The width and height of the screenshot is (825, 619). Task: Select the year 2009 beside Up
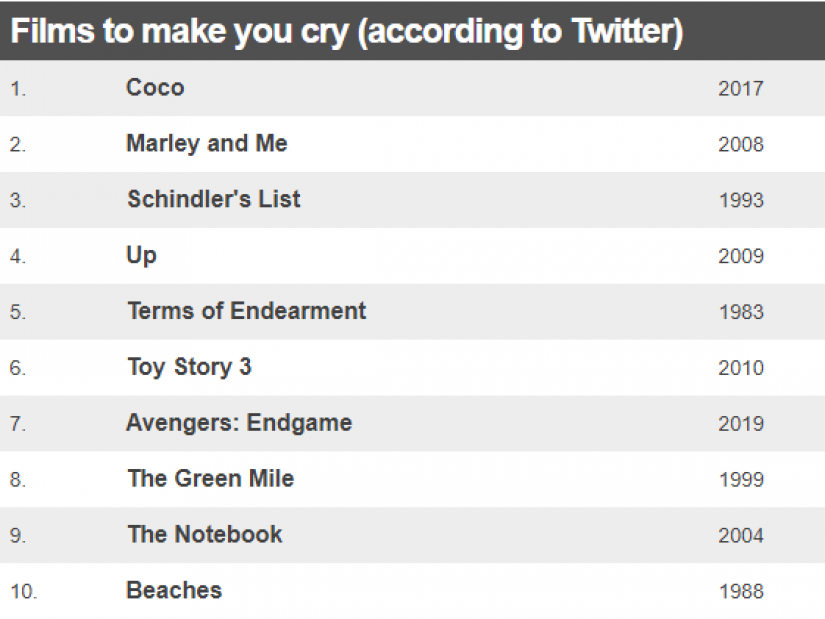tap(741, 256)
